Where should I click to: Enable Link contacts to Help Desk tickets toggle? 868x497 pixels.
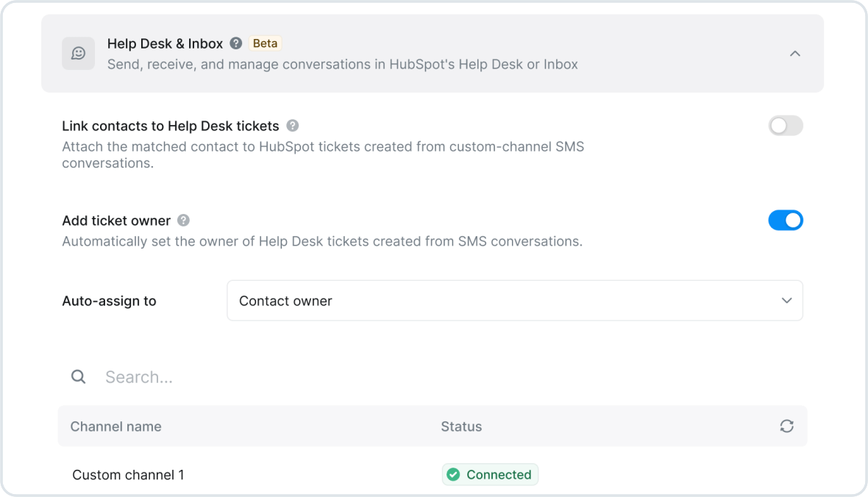[785, 126]
